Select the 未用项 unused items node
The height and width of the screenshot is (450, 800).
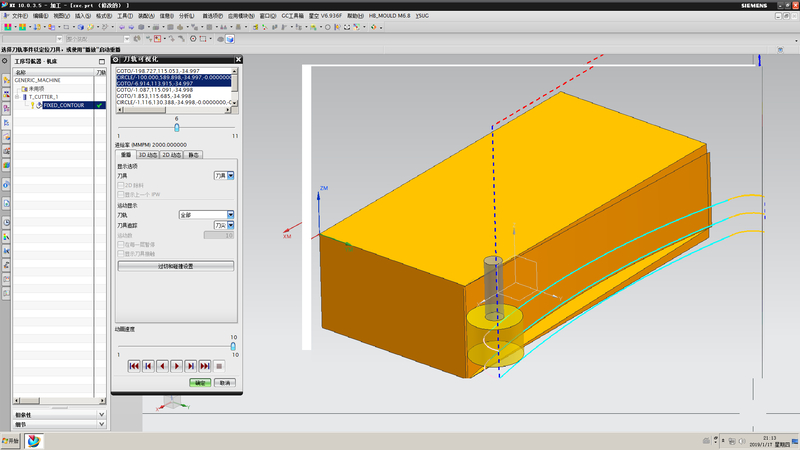36,88
